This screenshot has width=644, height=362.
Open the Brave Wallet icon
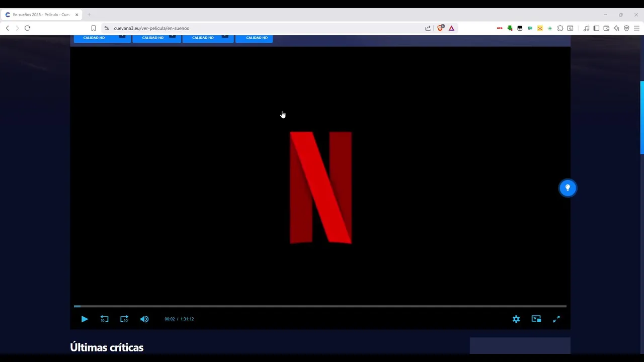pos(606,28)
